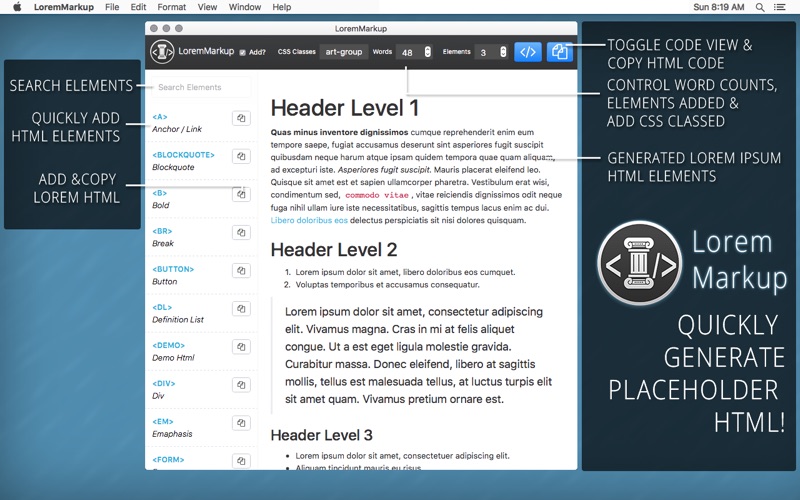Copy the Anchor / Link element

click(241, 118)
